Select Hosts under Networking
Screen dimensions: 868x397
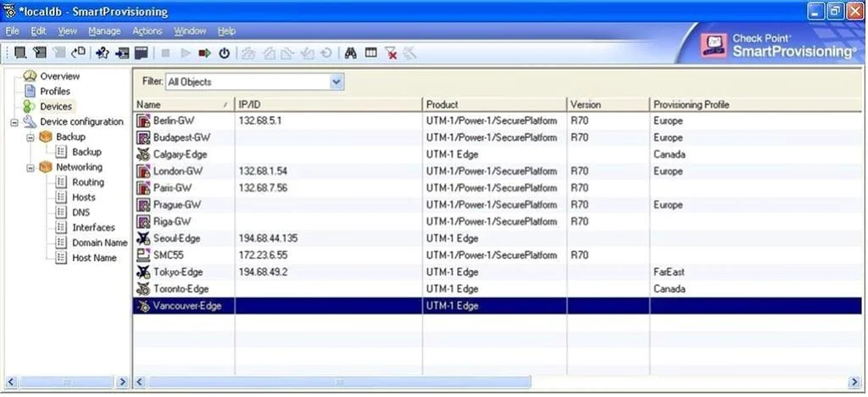click(x=84, y=197)
